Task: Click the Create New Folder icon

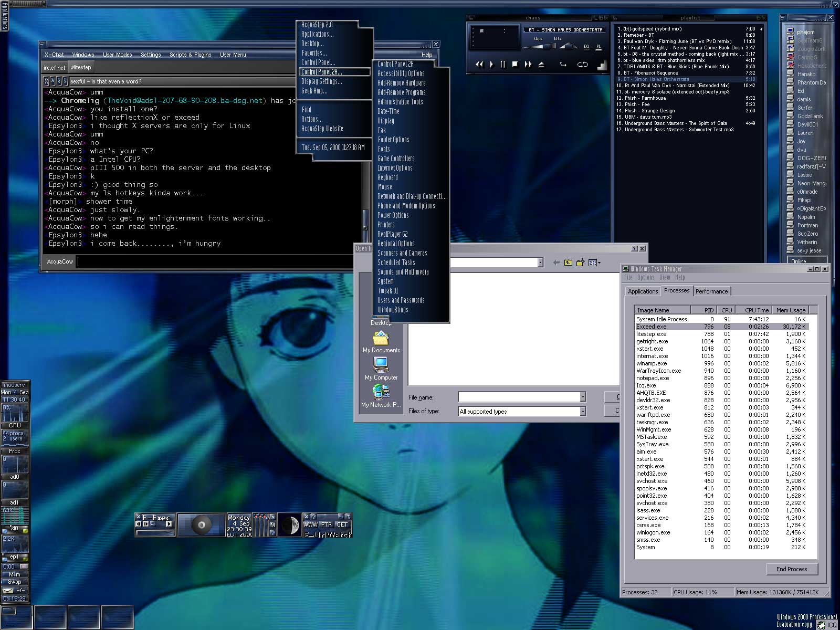Action: (580, 262)
